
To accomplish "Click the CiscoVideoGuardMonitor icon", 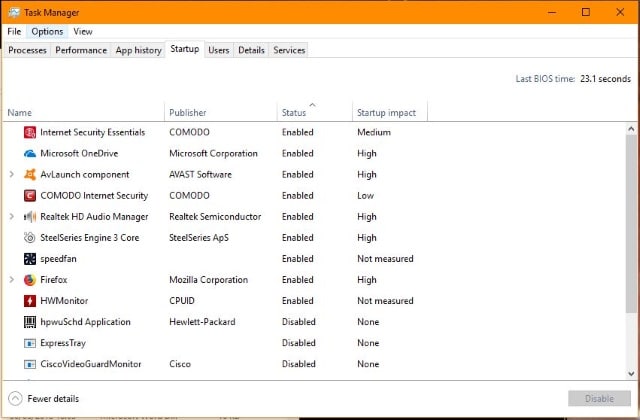I will pos(30,364).
